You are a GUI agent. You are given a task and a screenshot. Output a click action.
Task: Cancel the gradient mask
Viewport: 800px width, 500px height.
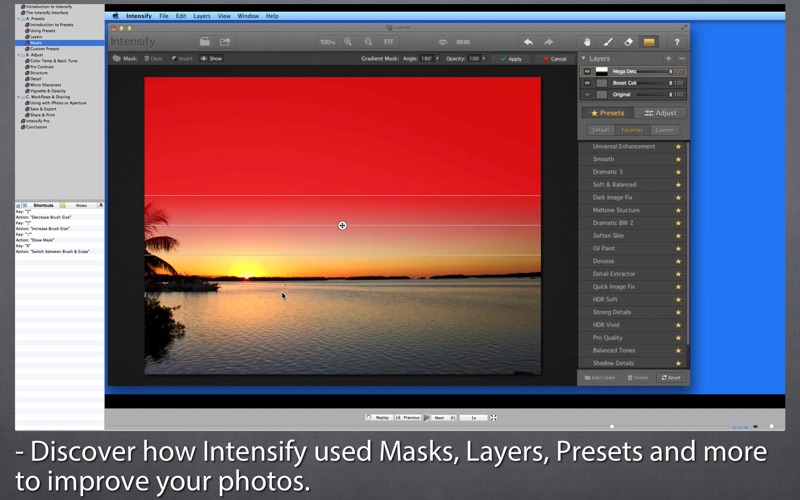pos(555,59)
